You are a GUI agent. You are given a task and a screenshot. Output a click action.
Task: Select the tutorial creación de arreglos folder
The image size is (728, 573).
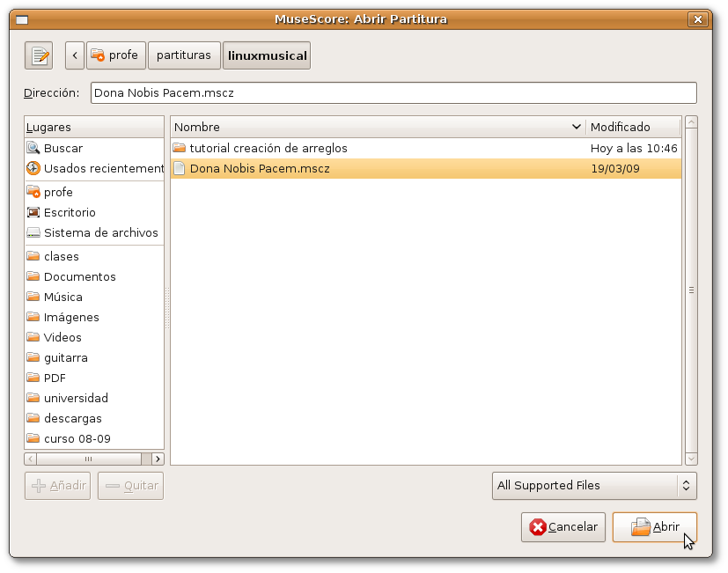[x=426, y=148]
